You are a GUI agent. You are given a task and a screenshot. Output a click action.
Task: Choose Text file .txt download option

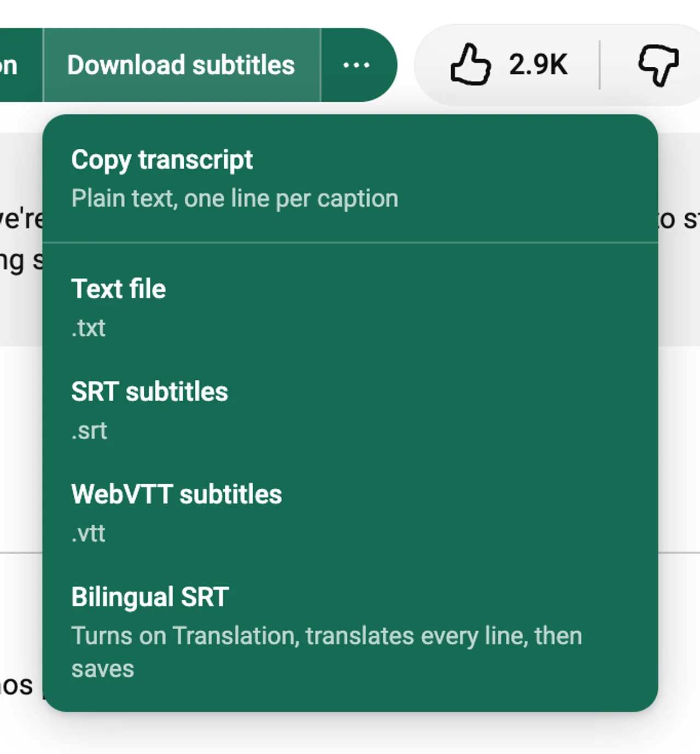[350, 308]
